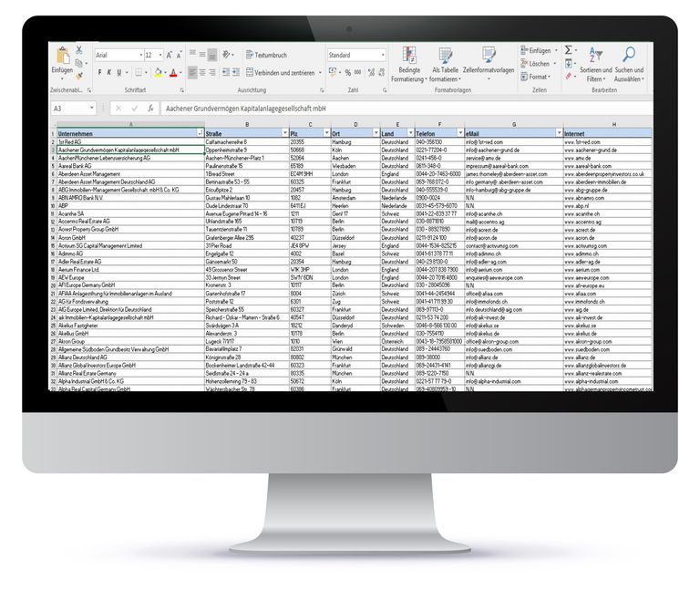This screenshot has width=700, height=590.
Task: Select cell 'Acron GmbH'
Action: pos(131,238)
